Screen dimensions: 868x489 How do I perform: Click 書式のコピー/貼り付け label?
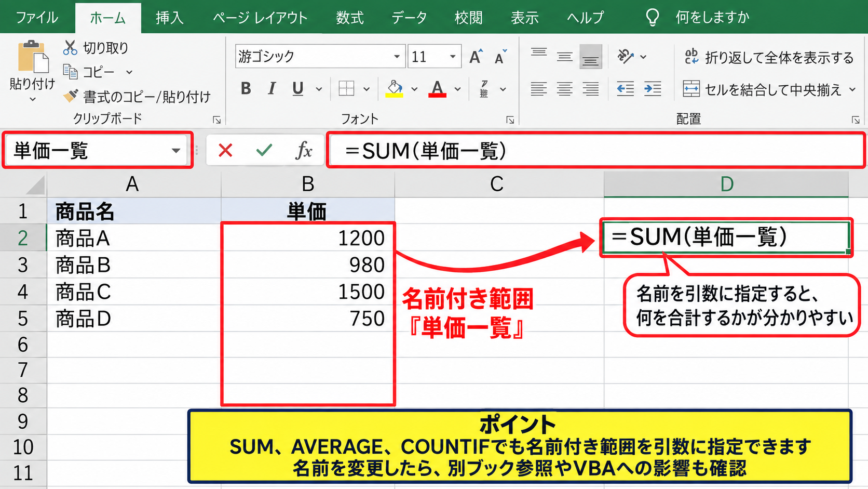pyautogui.click(x=147, y=97)
